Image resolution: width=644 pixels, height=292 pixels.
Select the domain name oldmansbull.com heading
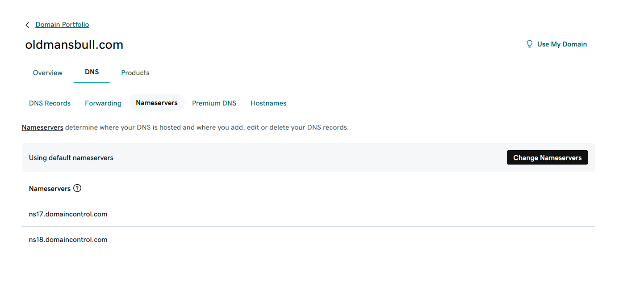click(x=74, y=44)
